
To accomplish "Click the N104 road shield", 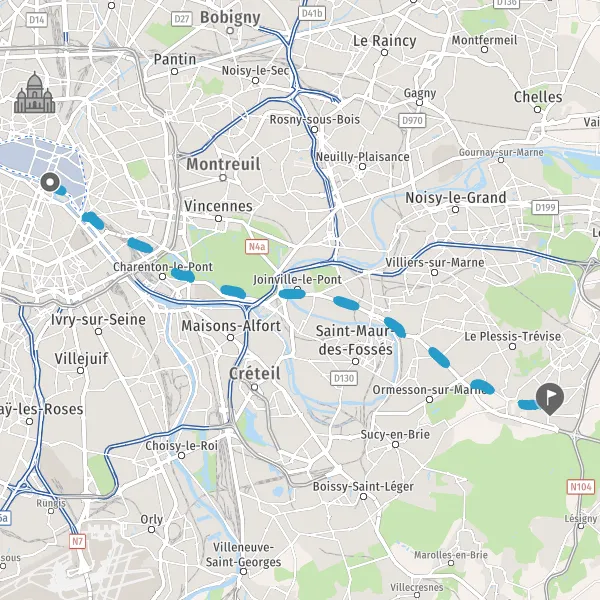I will point(581,487).
